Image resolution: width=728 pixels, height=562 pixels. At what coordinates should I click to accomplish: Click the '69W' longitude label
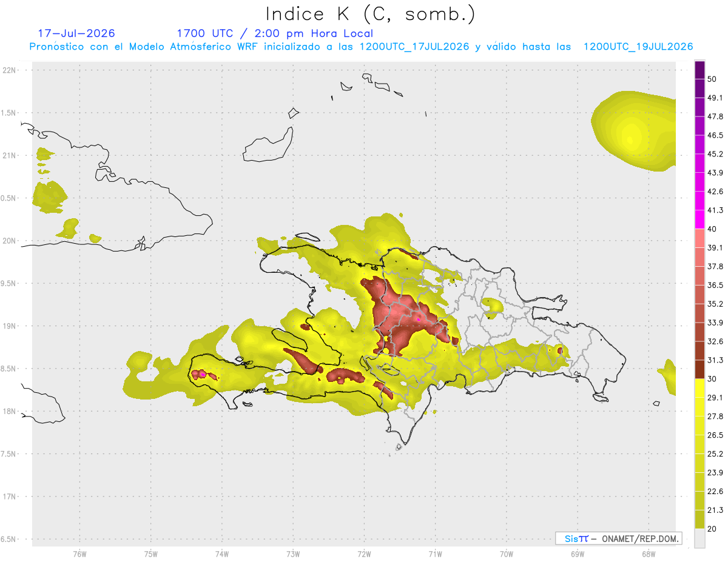click(578, 554)
